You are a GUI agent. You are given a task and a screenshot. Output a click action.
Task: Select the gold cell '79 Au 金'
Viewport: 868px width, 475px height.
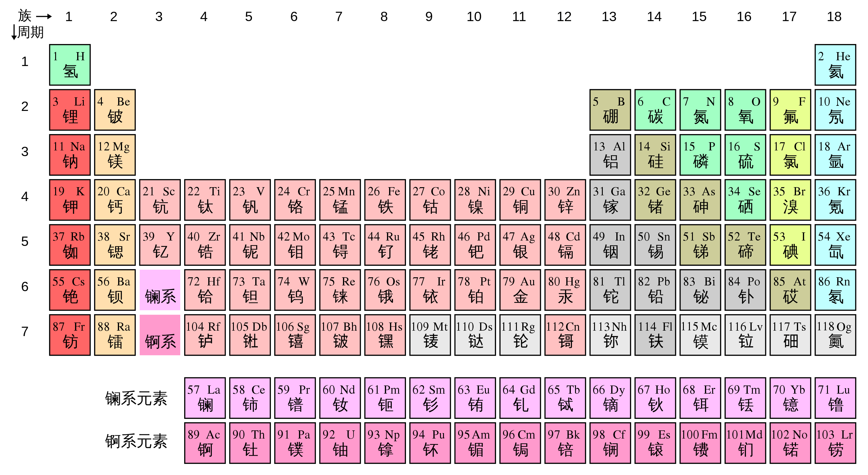tap(520, 290)
